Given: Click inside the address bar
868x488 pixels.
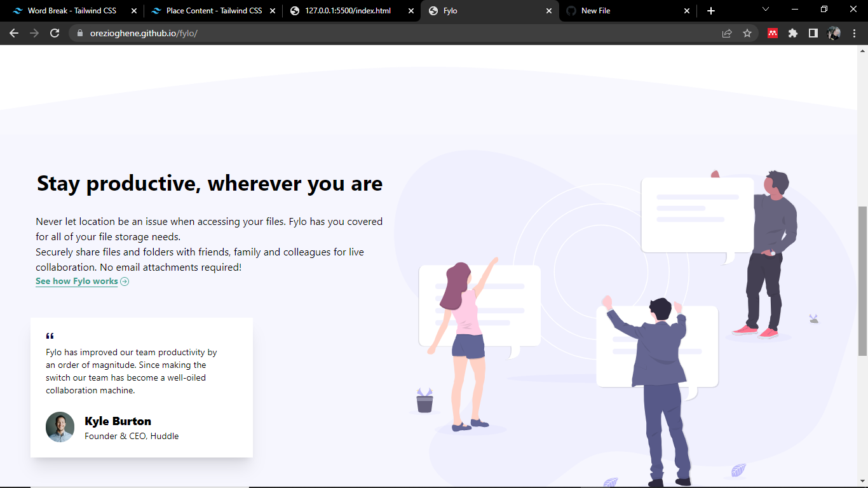Looking at the screenshot, I should click(254, 32).
